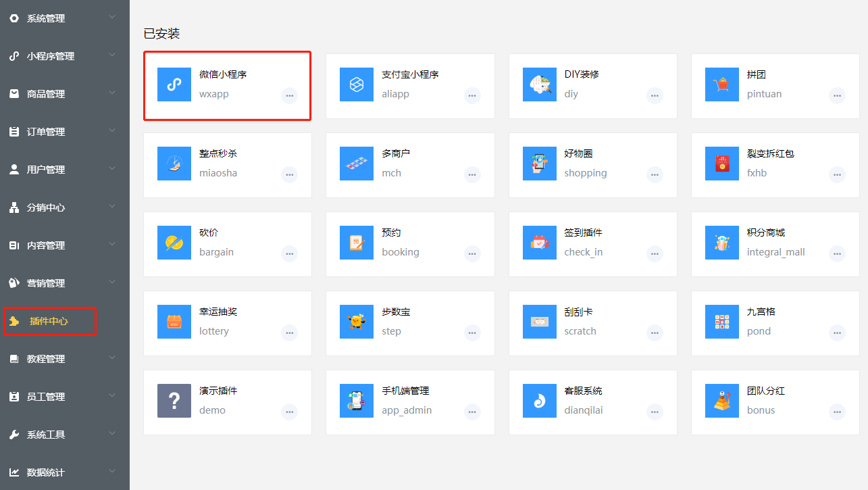868x490 pixels.
Task: Expand the 教程管理 sidebar chevron
Action: click(x=112, y=358)
